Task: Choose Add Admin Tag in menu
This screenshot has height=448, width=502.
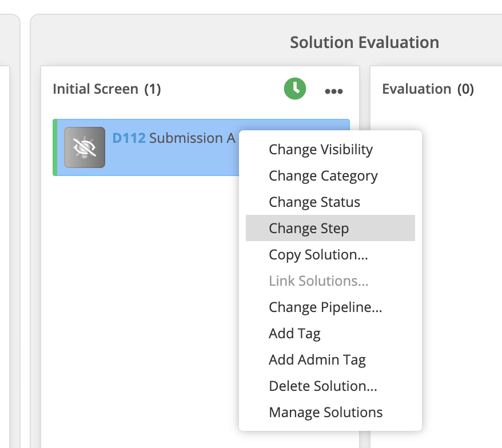Action: point(330,359)
